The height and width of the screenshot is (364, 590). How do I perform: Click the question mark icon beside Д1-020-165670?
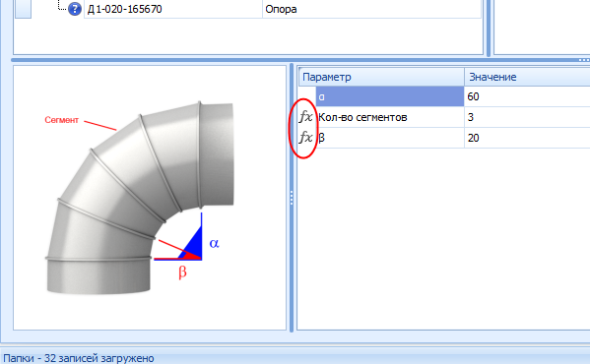coord(75,9)
